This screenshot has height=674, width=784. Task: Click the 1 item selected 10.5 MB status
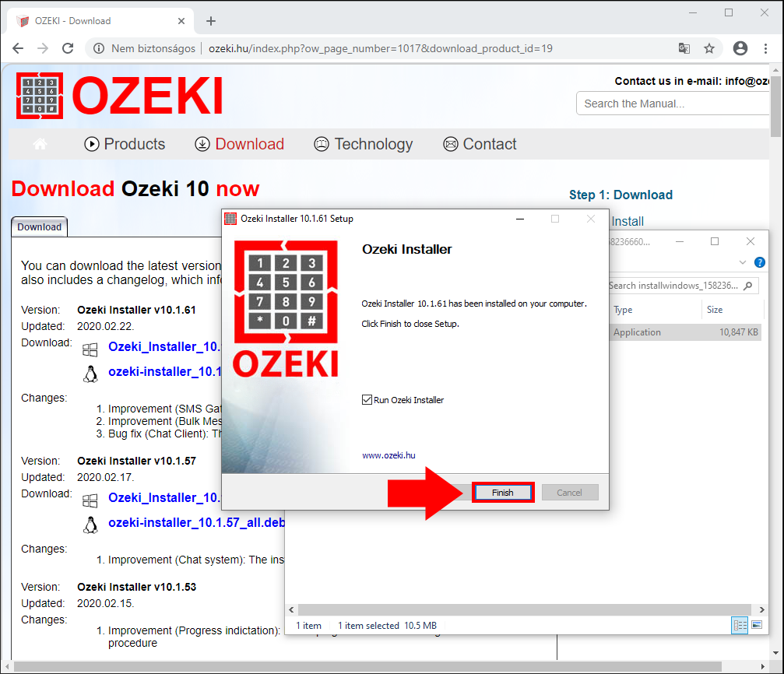click(x=388, y=626)
